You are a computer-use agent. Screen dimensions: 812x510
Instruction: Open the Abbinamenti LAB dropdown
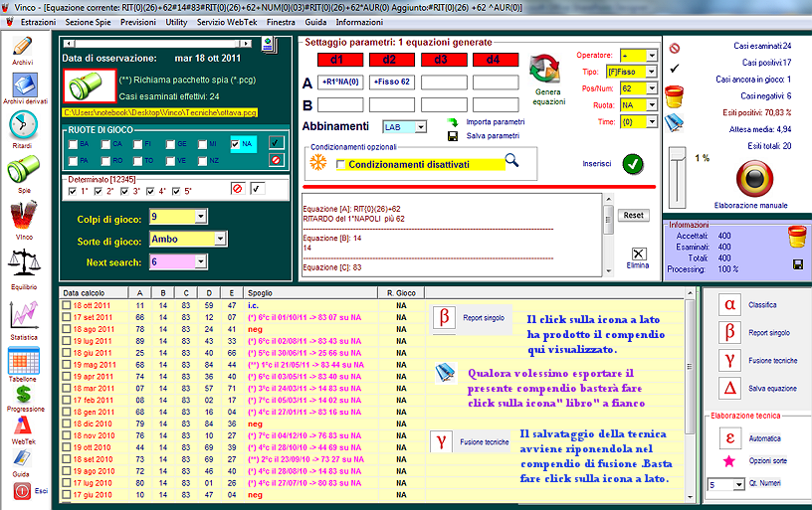(421, 126)
